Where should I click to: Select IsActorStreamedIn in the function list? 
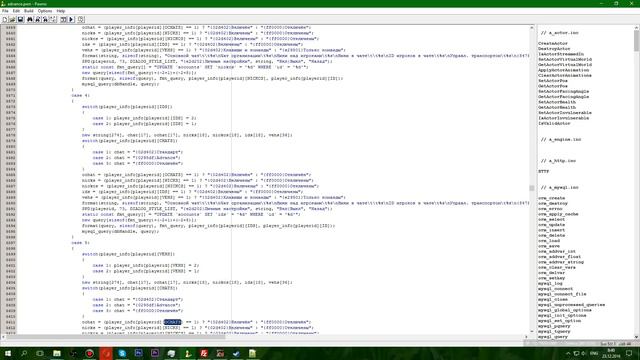(x=561, y=54)
